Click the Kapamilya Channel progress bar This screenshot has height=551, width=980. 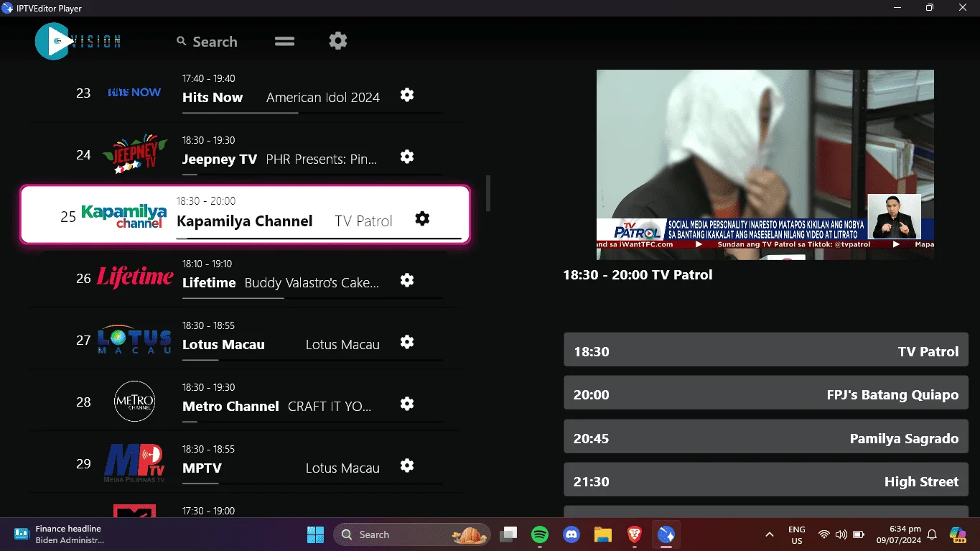[319, 238]
